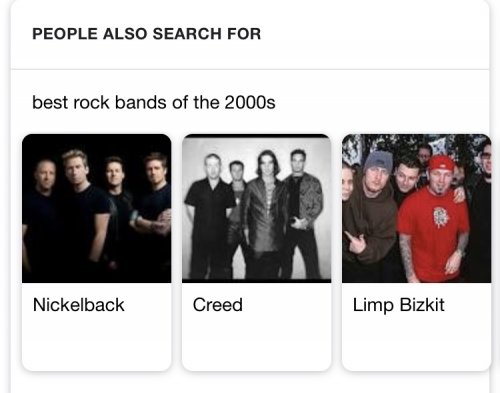Open the Nickelback band photo

pos(97,208)
